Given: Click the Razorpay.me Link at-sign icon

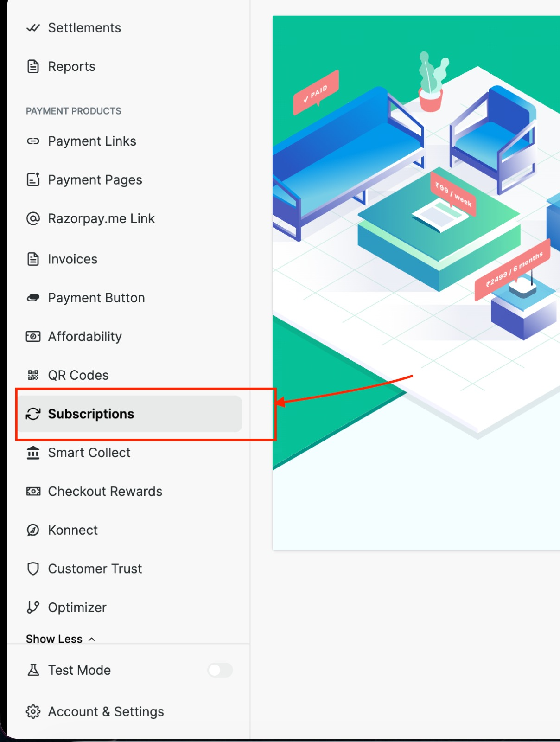Looking at the screenshot, I should 33,218.
